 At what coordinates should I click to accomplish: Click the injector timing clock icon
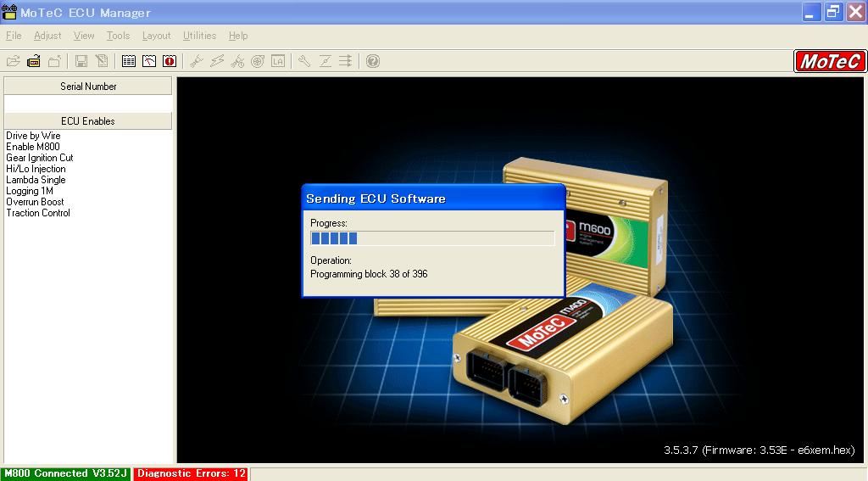[x=237, y=61]
